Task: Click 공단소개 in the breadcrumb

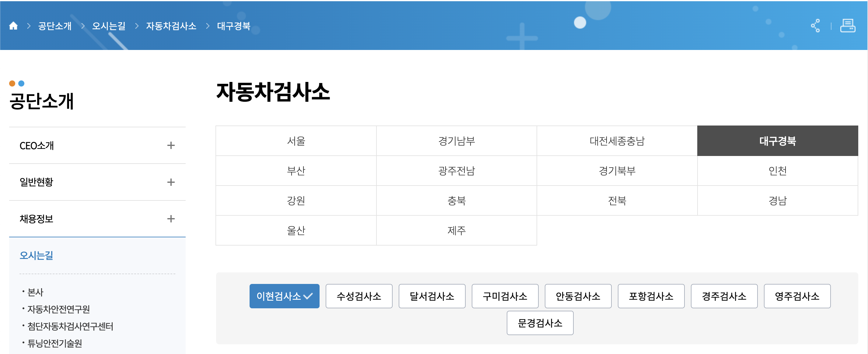Action: click(x=54, y=26)
